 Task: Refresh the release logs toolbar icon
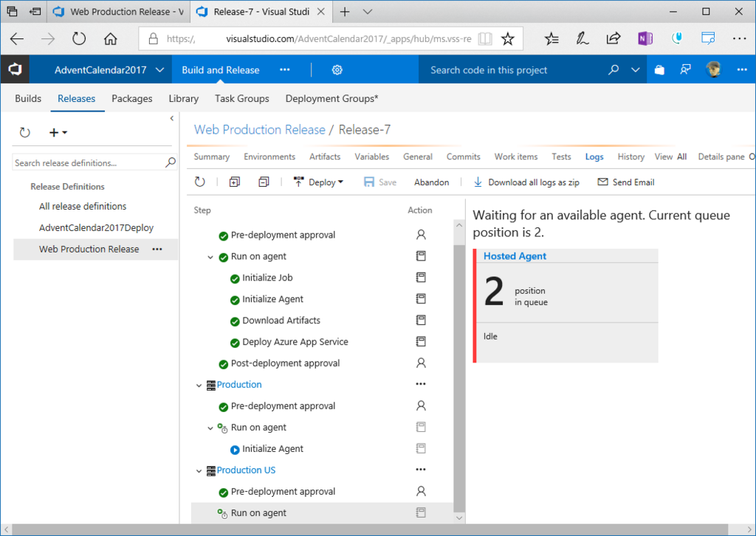199,182
